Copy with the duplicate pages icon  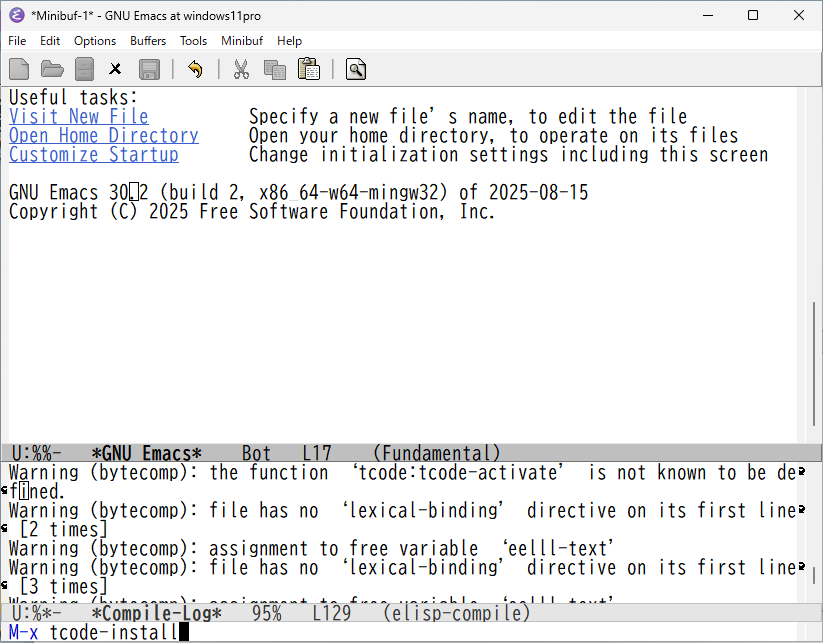pyautogui.click(x=275, y=69)
